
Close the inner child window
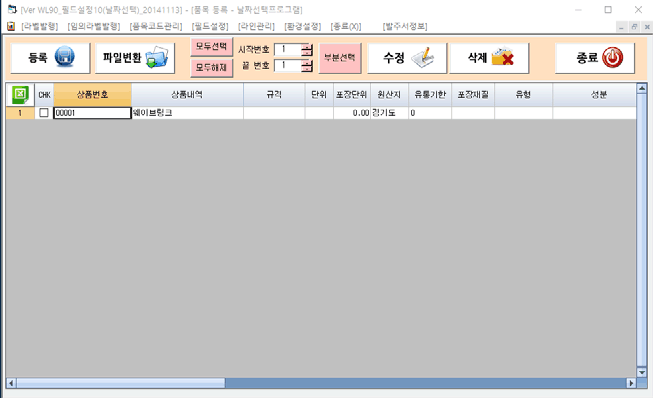click(x=647, y=27)
